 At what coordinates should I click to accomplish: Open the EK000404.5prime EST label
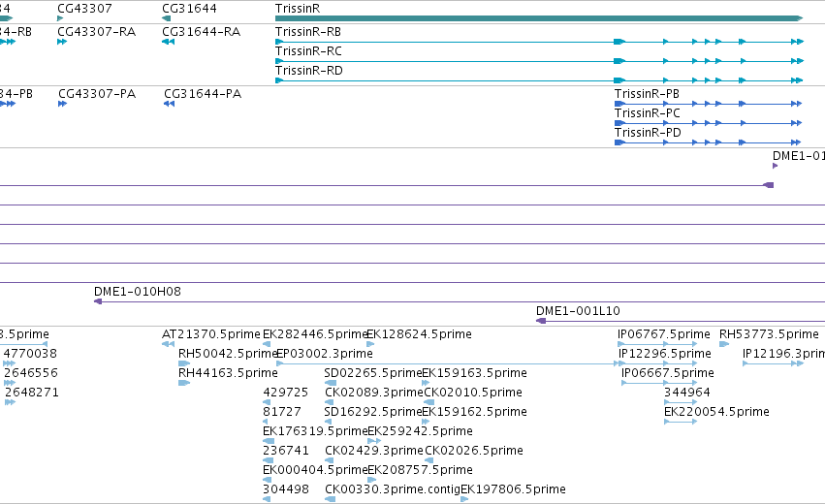pyautogui.click(x=315, y=470)
